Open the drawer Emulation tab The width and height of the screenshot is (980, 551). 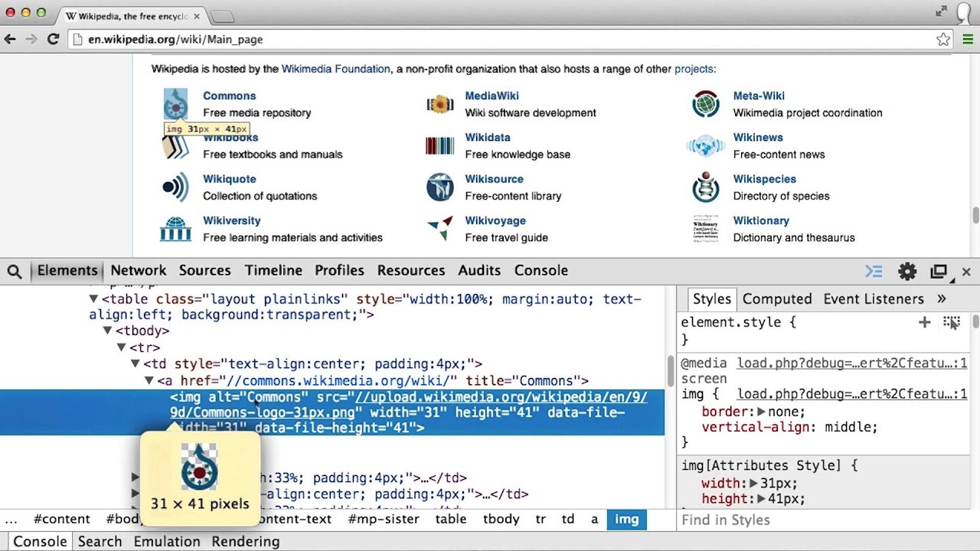pos(167,542)
